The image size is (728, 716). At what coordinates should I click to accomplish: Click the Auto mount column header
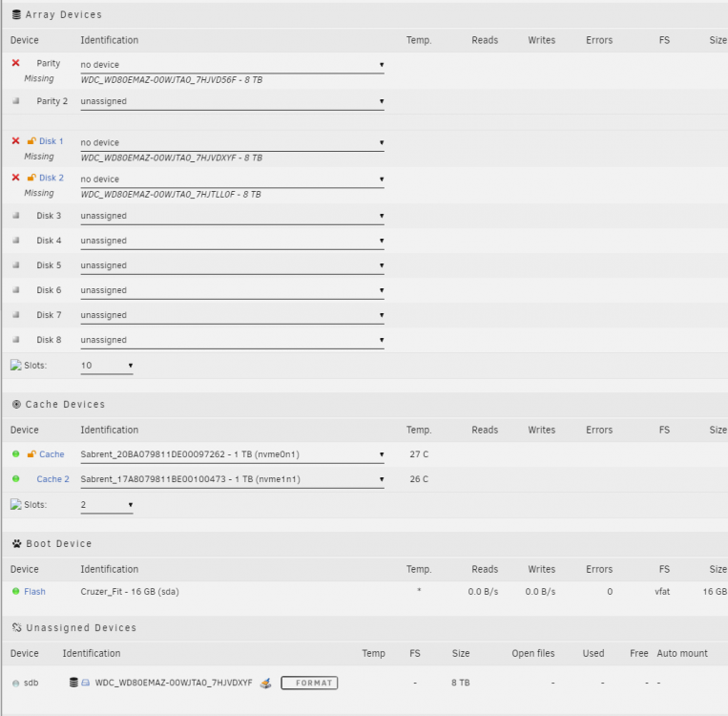tap(682, 653)
